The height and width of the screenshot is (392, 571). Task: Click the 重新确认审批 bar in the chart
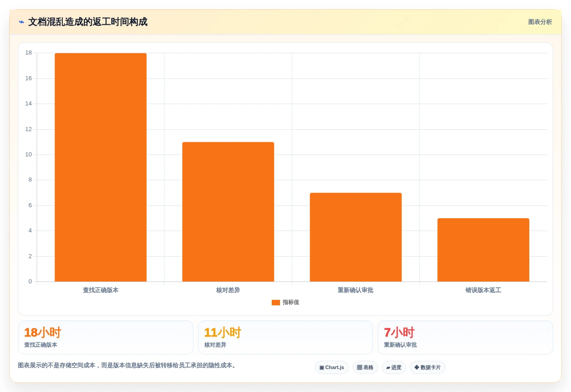click(356, 237)
